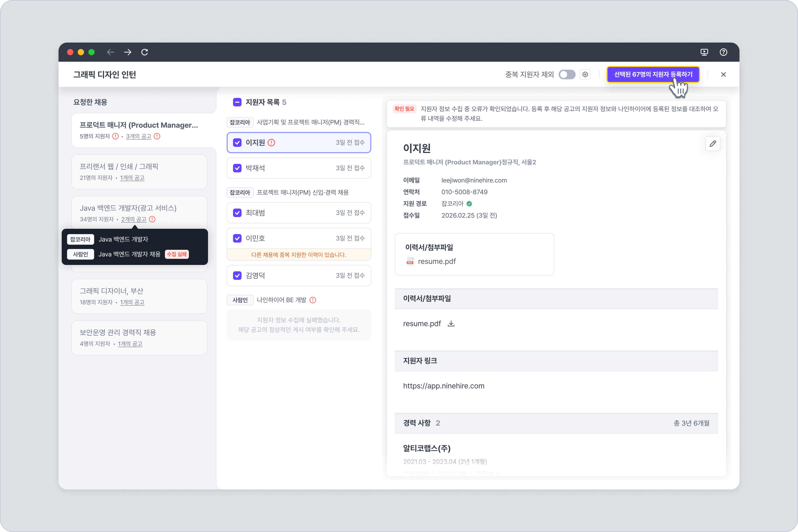Select 프리랜서 웹 / 인쇄 / 그래픽 recruitment
The width and height of the screenshot is (798, 532).
[x=139, y=172]
